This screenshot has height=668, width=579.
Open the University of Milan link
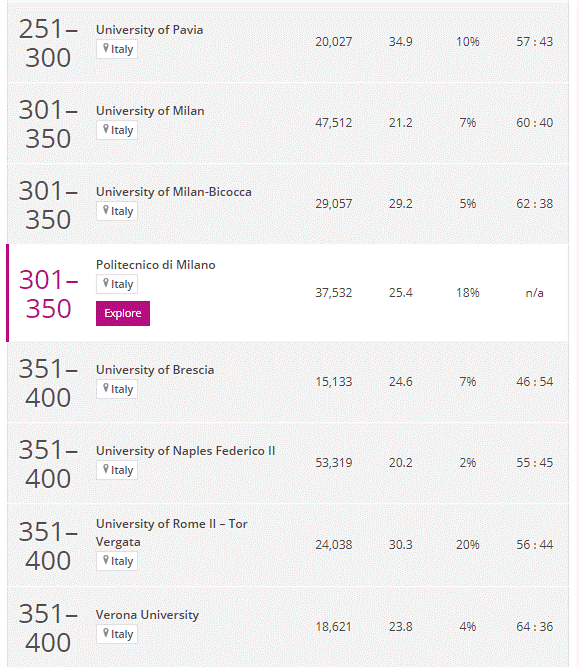pos(150,111)
